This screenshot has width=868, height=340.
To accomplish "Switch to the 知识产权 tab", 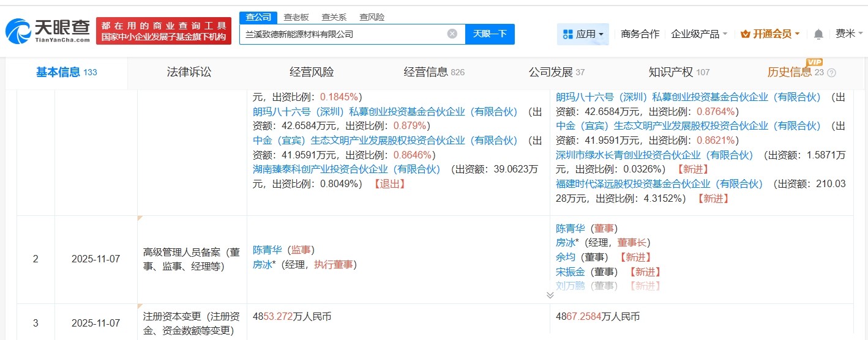I will [671, 72].
